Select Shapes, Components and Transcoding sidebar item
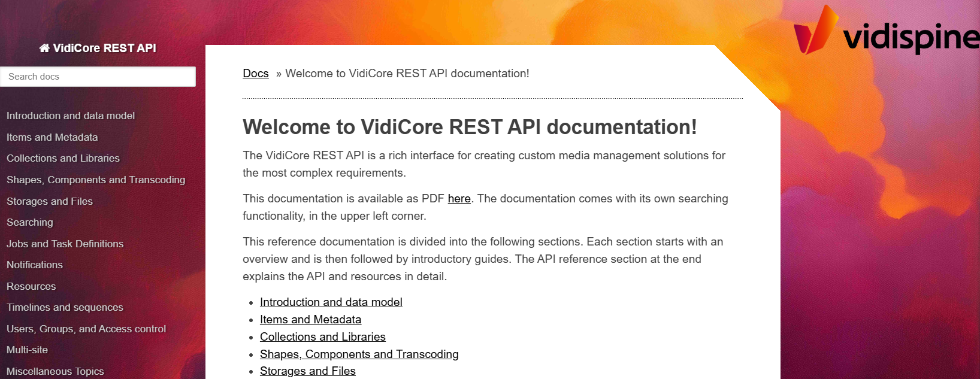 tap(96, 180)
